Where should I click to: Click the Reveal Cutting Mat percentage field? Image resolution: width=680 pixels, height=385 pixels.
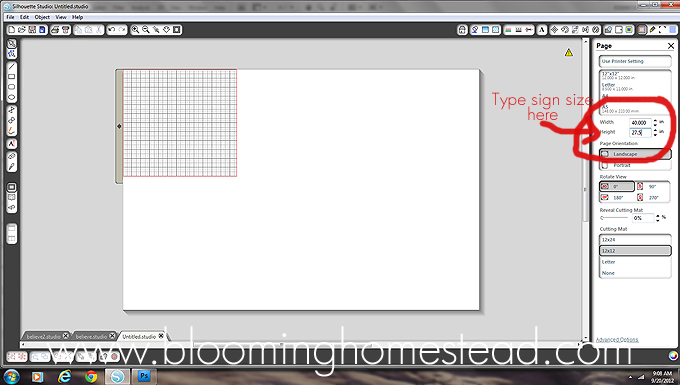click(643, 218)
